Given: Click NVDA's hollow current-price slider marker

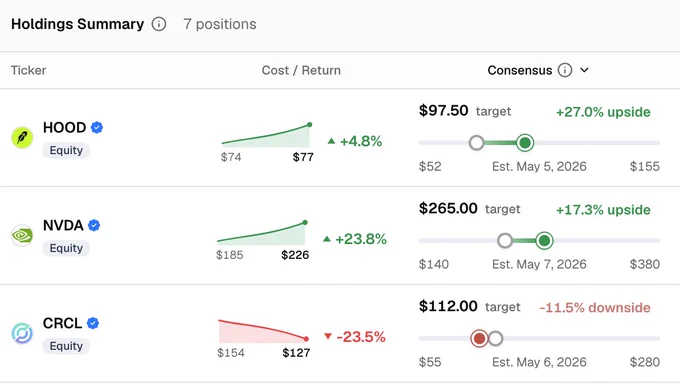Looking at the screenshot, I should point(505,241).
